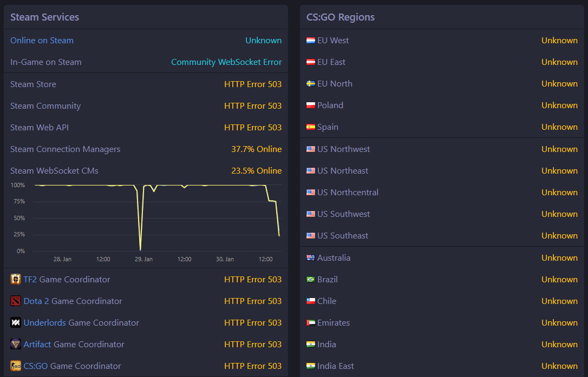Image resolution: width=588 pixels, height=377 pixels.
Task: Click the CS:GO Regions panel header
Action: point(341,17)
